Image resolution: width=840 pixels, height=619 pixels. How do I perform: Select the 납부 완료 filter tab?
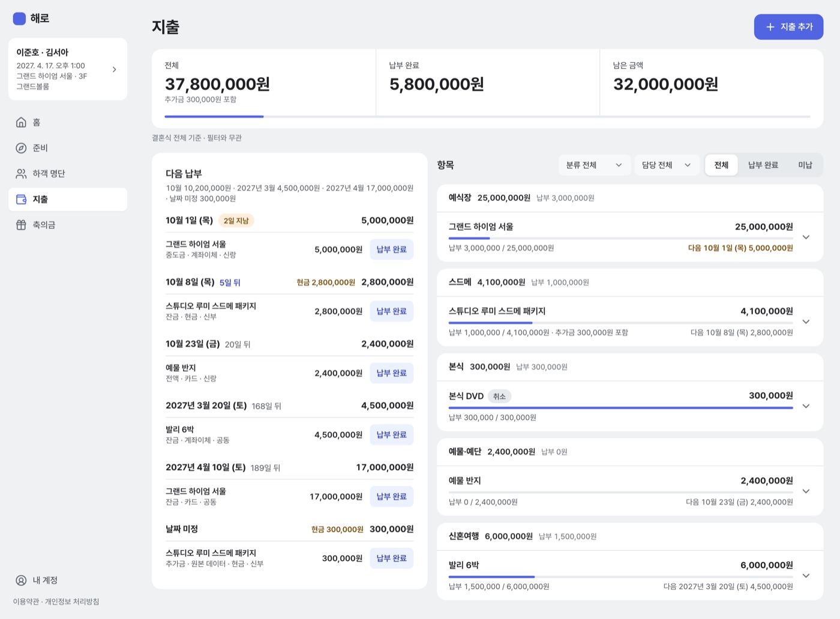coord(763,165)
